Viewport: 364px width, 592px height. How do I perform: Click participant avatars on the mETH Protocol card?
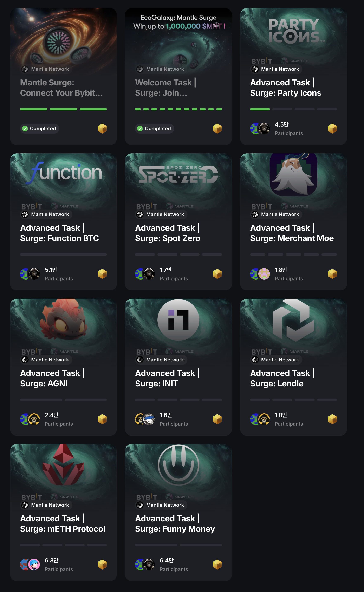pos(30,564)
